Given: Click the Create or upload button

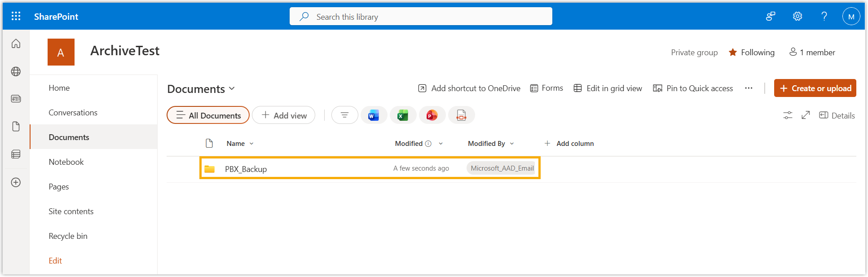Looking at the screenshot, I should pyautogui.click(x=815, y=88).
